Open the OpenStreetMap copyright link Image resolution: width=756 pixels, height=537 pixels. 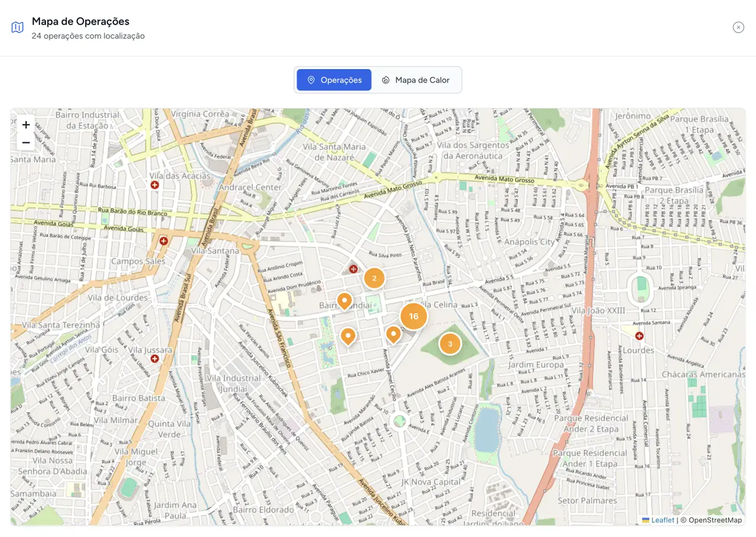click(x=715, y=520)
